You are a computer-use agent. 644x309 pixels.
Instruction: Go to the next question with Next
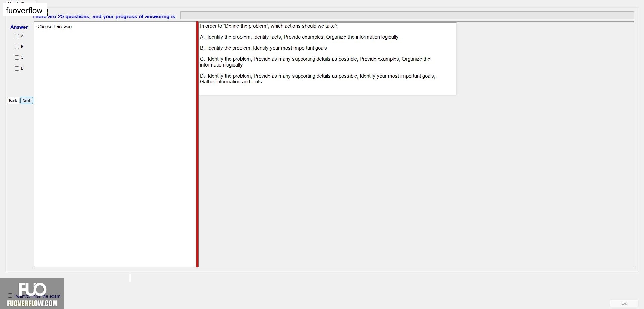pos(26,101)
